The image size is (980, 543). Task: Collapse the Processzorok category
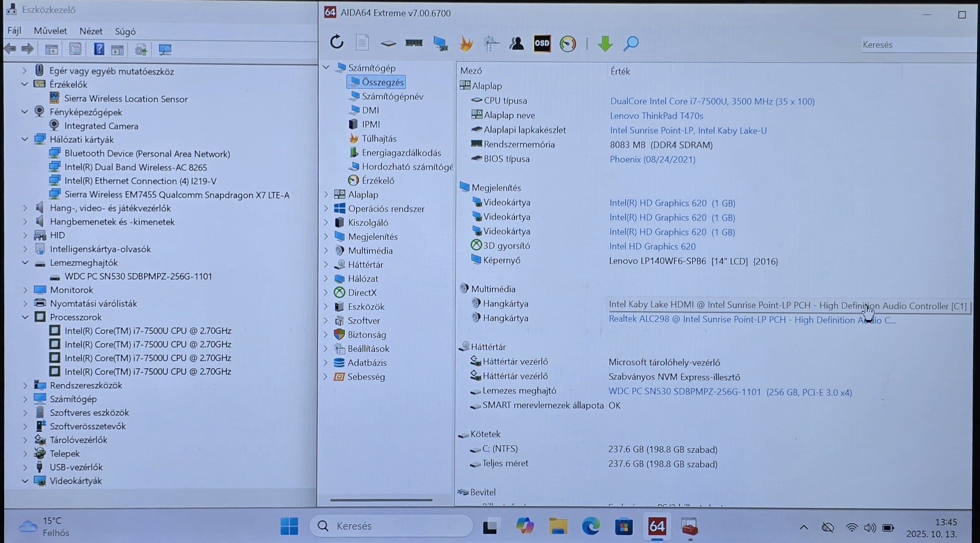(25, 317)
